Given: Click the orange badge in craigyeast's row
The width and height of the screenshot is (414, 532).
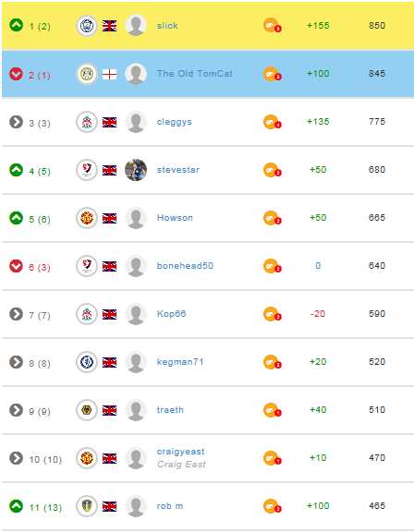Looking at the screenshot, I should 273,458.
